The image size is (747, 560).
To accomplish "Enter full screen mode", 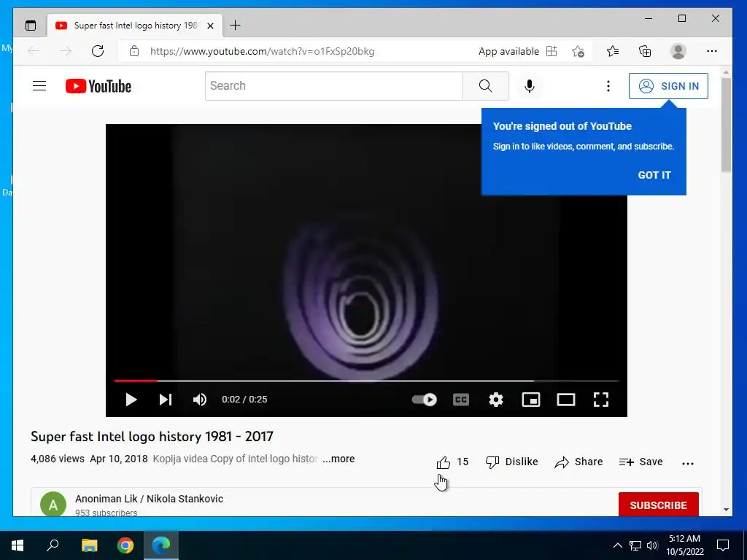I will [601, 400].
